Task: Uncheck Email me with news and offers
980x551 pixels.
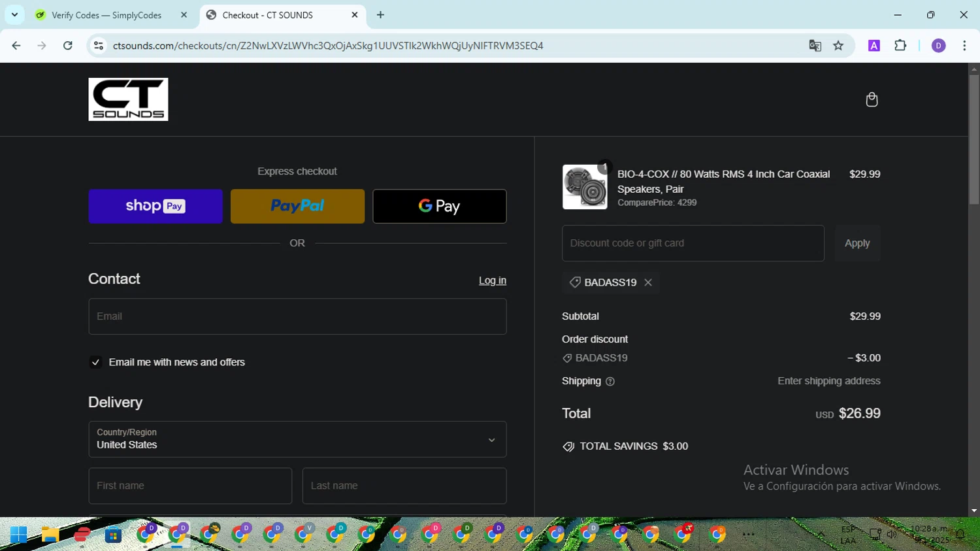Action: point(95,362)
